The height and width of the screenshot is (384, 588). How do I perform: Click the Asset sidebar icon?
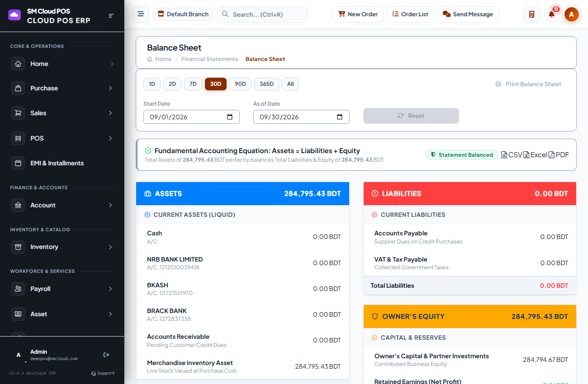pos(18,314)
